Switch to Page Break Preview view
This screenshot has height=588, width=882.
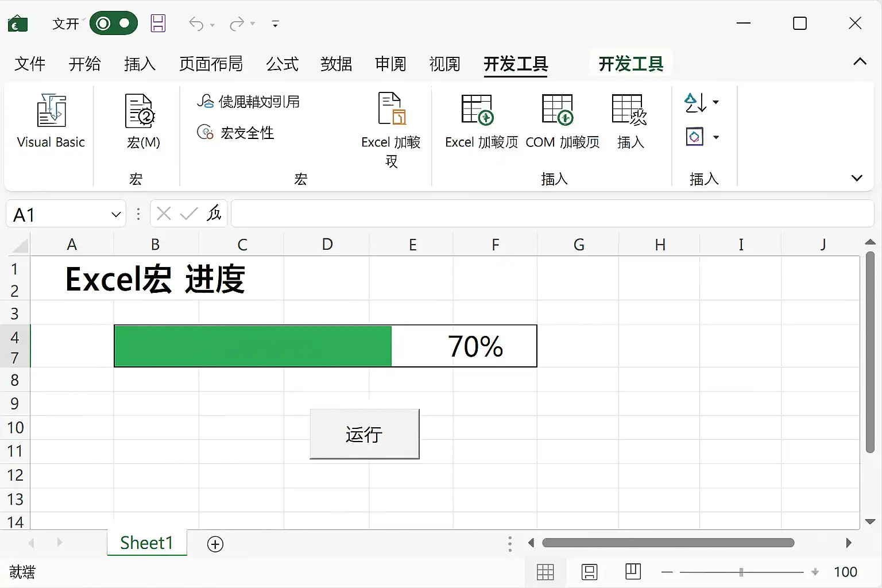pos(633,571)
